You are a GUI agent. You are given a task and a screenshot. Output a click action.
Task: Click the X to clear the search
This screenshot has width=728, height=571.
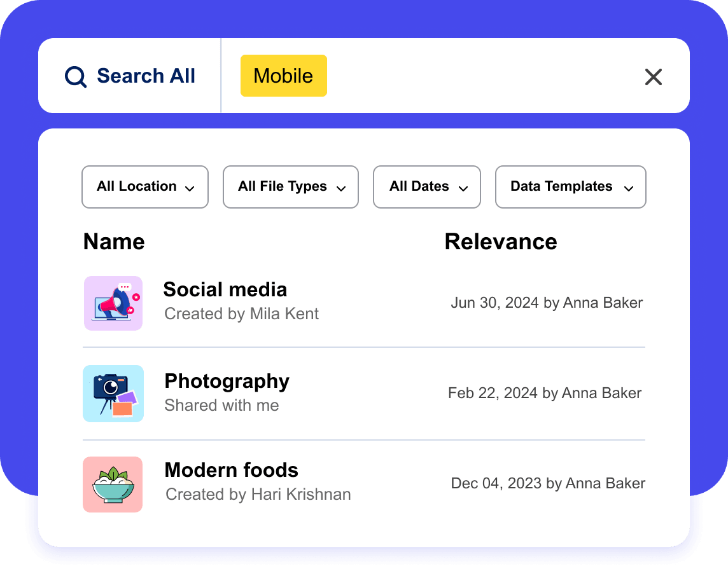coord(654,76)
